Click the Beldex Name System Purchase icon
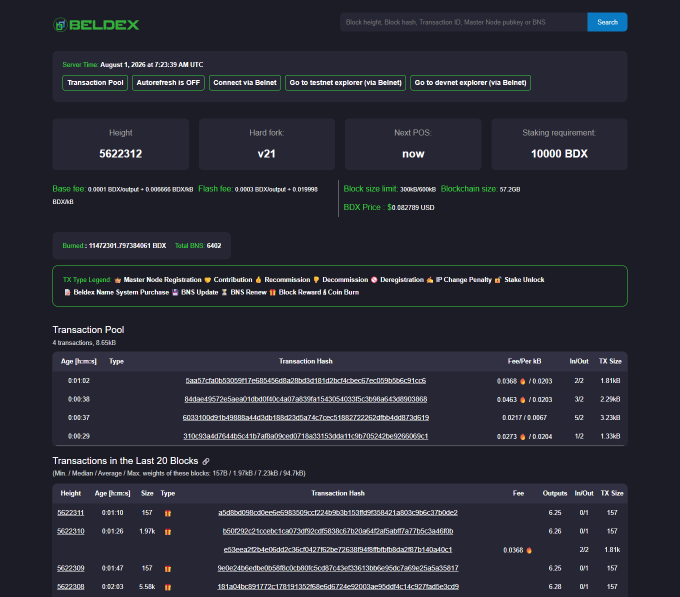Viewport: 680px width, 597px height. 67,293
